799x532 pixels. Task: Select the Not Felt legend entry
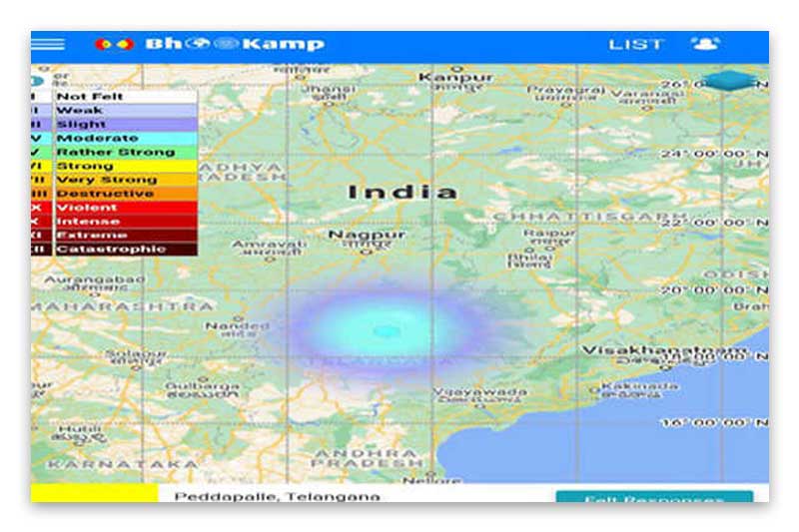[114, 96]
